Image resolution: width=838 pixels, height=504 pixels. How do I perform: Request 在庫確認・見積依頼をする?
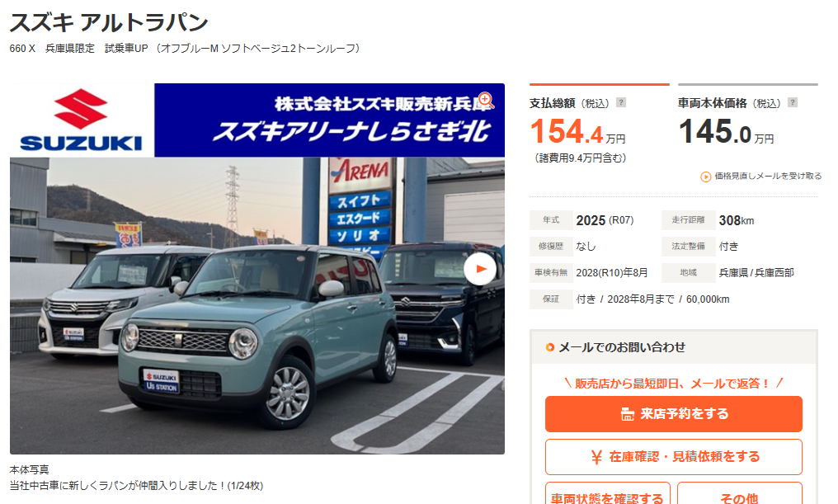(x=673, y=457)
